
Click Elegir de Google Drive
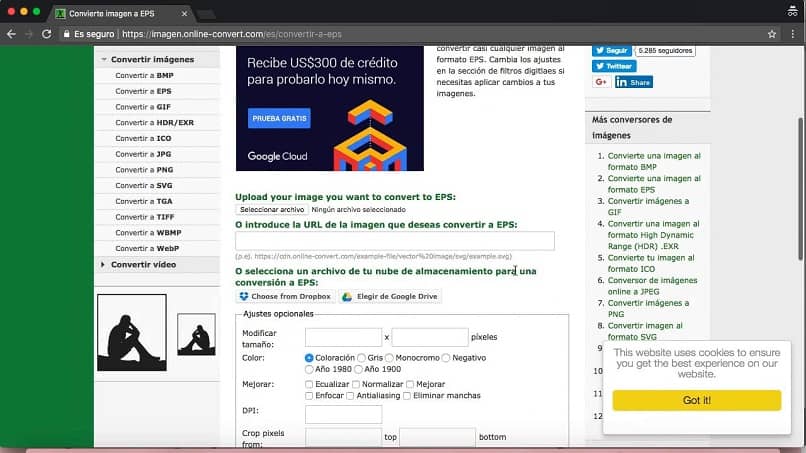389,297
